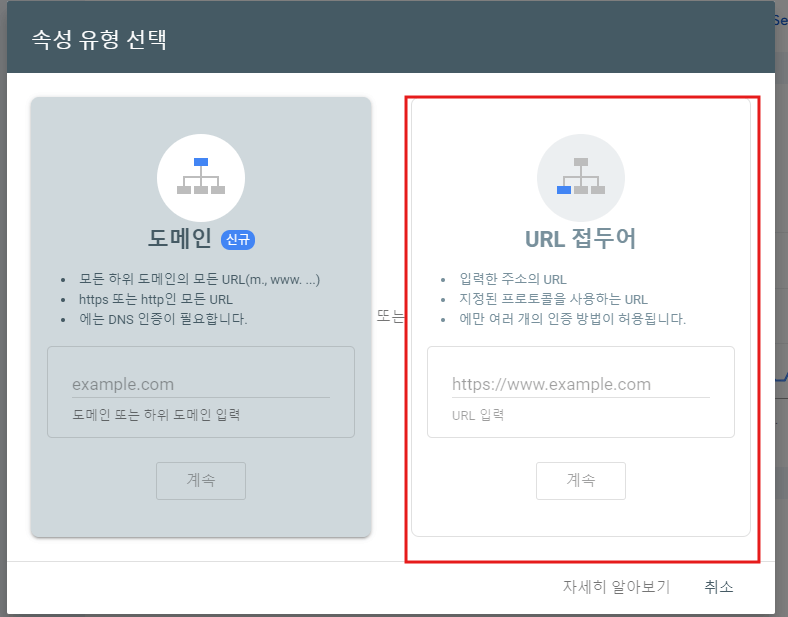The image size is (788, 617).
Task: Click 계속 button under the URL input
Action: click(581, 481)
